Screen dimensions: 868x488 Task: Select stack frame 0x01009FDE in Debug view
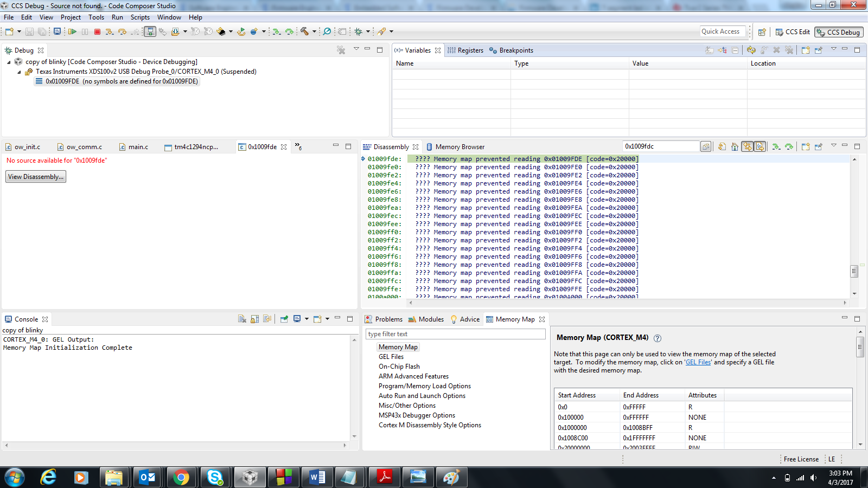[117, 81]
